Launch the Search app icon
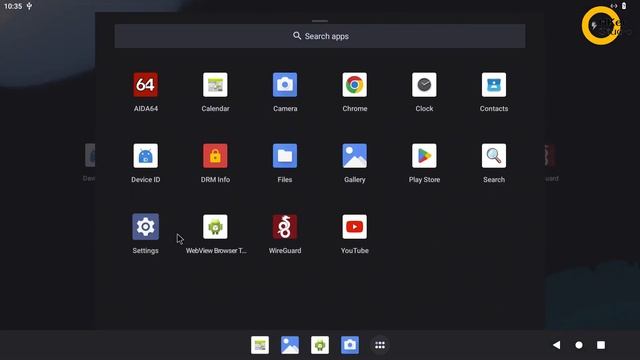Screen dimensions: 640x360 pyautogui.click(x=494, y=156)
